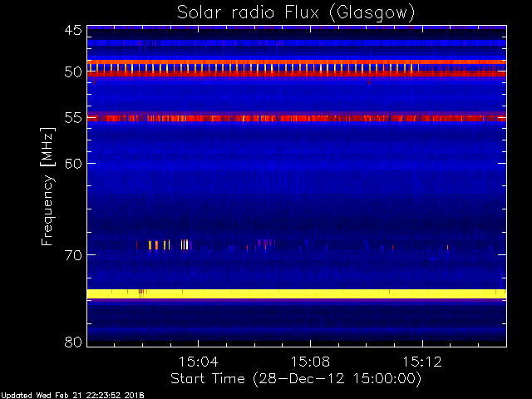532x399 pixels.
Task: Click the 80 frequency tick label
Action: tap(73, 342)
